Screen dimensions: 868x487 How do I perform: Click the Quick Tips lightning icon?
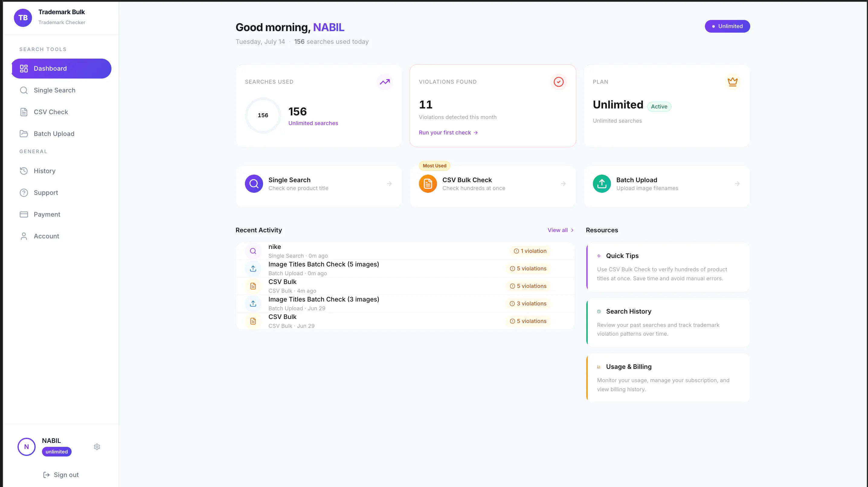(x=599, y=256)
